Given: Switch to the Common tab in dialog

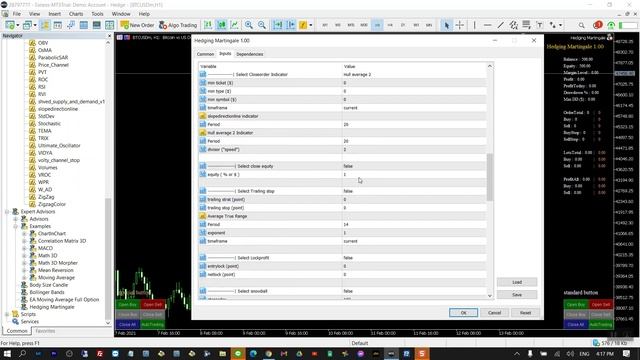Looking at the screenshot, I should [205, 54].
